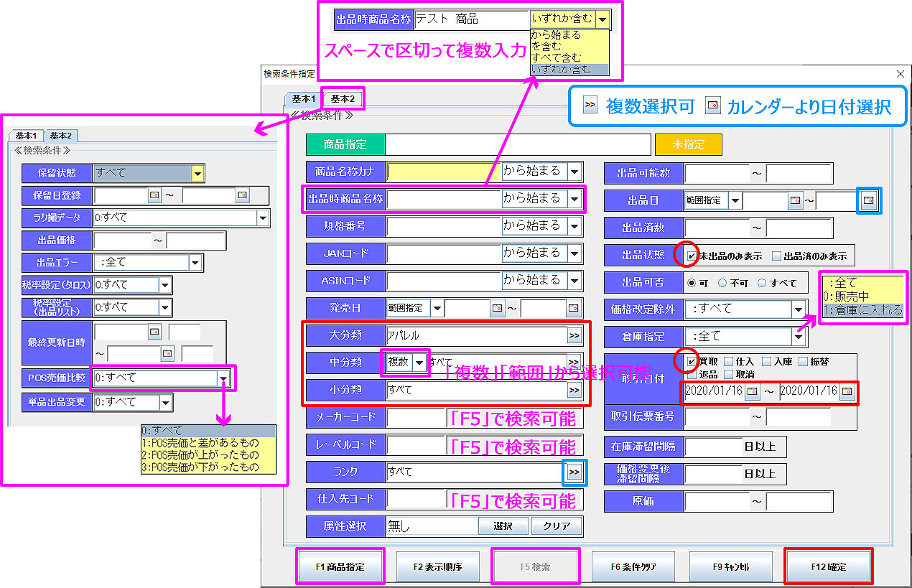Open calendar for 取引日付 end date
912x588 pixels.
[847, 391]
